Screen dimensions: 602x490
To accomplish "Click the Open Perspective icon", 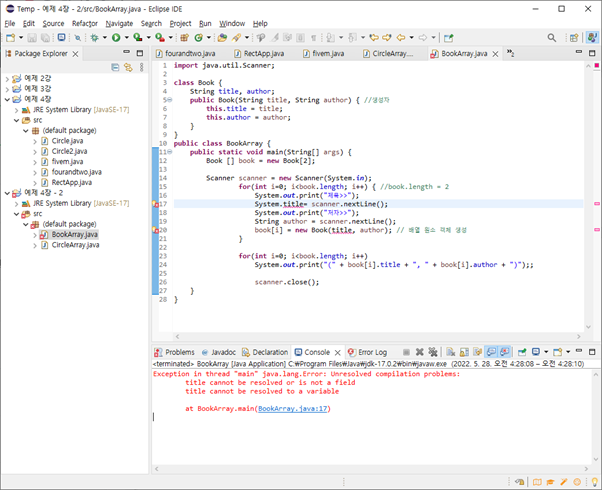I will (574, 38).
